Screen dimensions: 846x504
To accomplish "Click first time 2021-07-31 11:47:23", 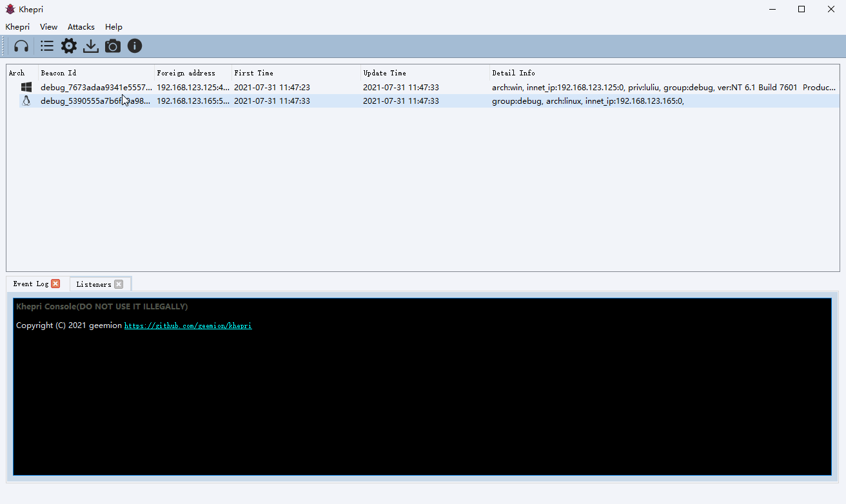I will pos(272,87).
